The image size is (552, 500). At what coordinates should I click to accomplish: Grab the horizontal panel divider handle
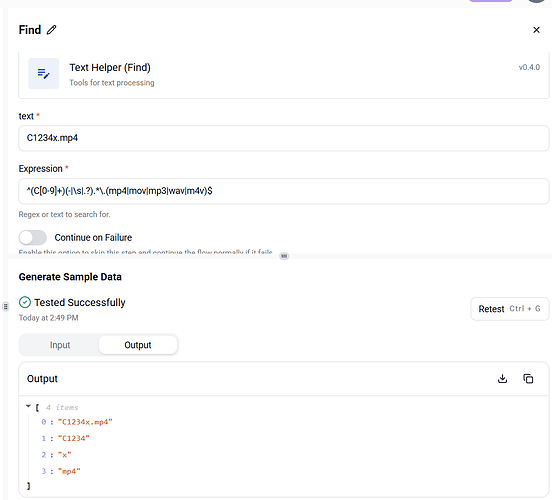284,256
